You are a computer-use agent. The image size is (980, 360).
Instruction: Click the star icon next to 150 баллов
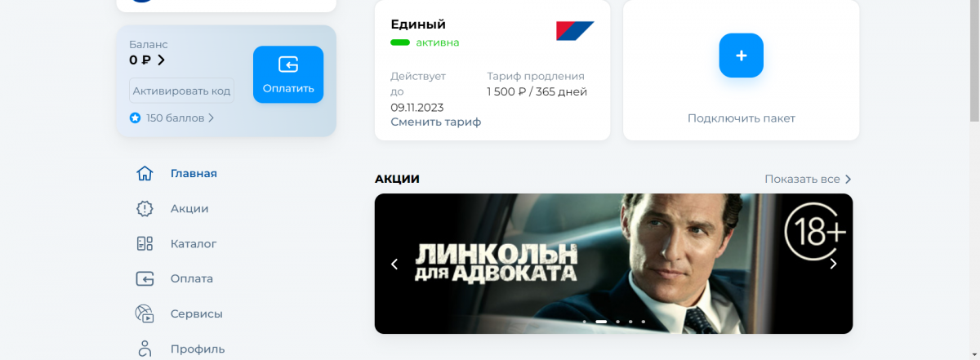pos(135,118)
